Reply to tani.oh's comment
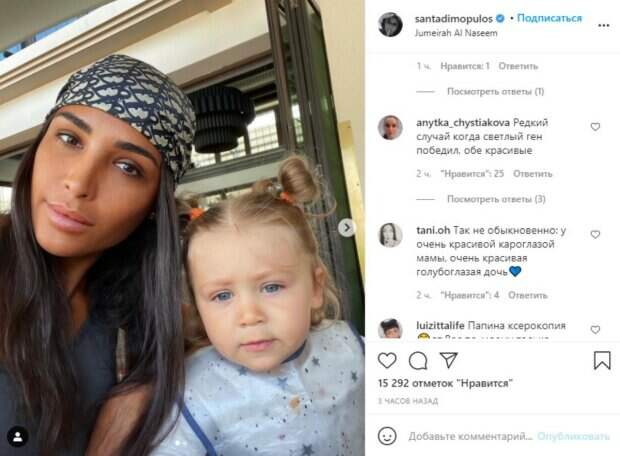The width and height of the screenshot is (620, 456). tap(527, 295)
